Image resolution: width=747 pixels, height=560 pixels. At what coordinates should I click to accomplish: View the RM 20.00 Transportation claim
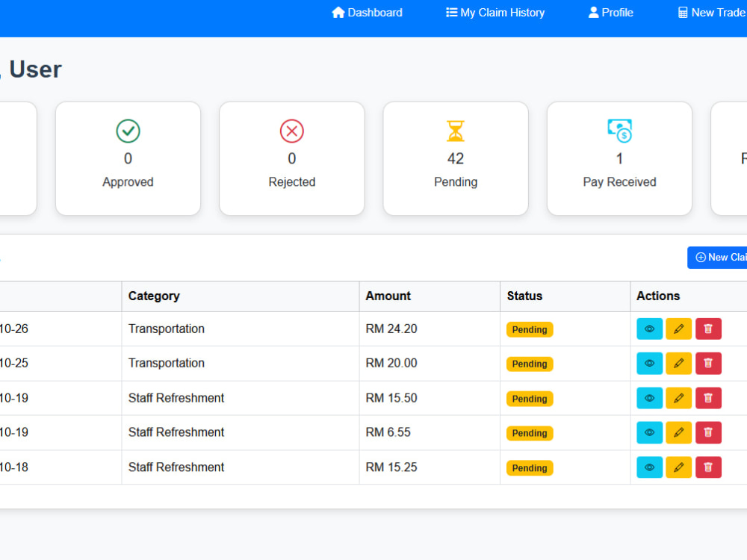[649, 364]
